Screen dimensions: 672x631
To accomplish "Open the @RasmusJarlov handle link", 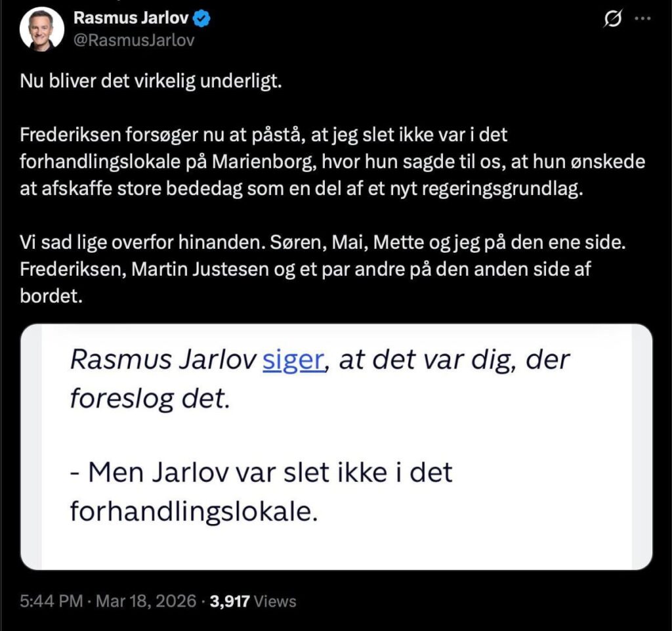I will tap(135, 39).
